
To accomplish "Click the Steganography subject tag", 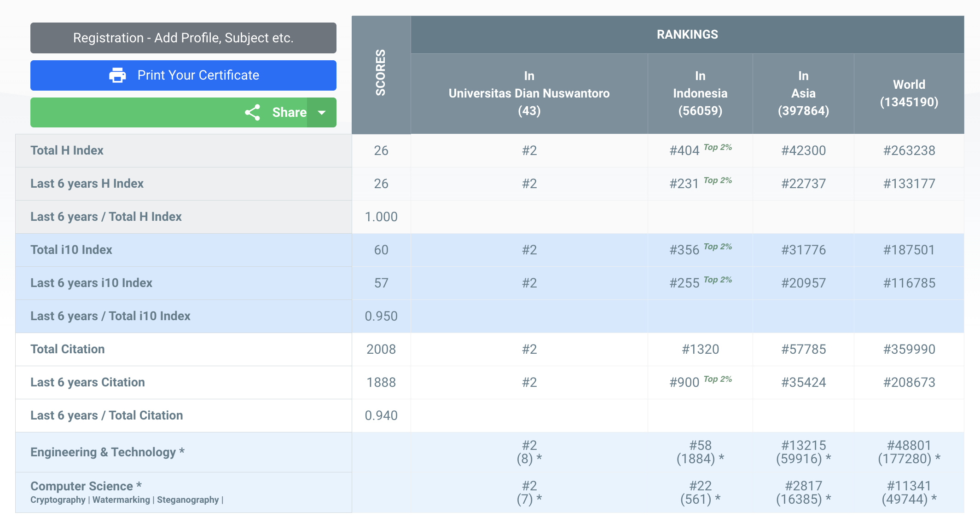I will click(x=188, y=500).
